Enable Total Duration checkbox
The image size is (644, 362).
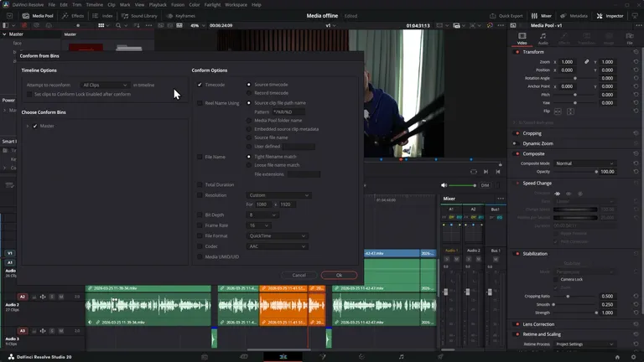point(200,184)
